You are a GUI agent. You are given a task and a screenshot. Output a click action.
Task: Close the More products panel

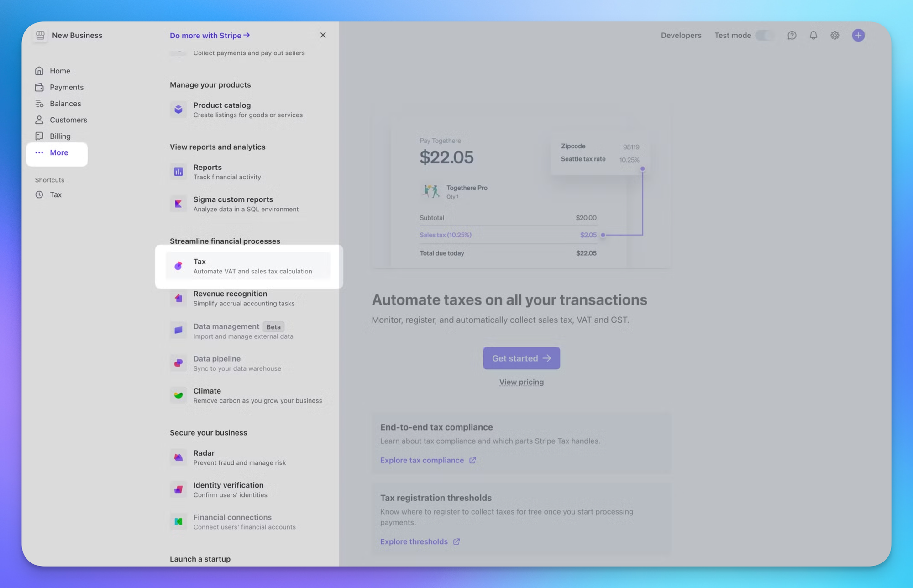pyautogui.click(x=323, y=35)
